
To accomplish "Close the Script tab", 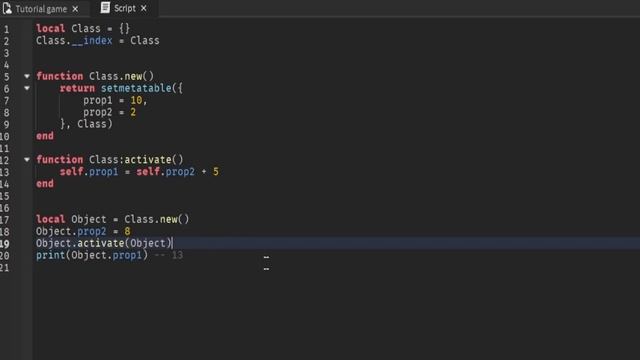I will tap(143, 8).
